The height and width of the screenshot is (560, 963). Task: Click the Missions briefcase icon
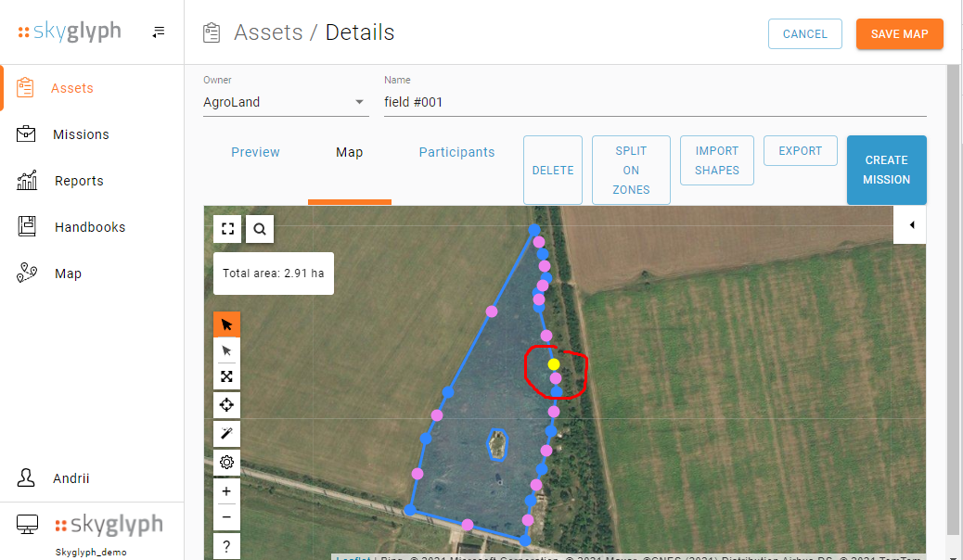[x=26, y=134]
